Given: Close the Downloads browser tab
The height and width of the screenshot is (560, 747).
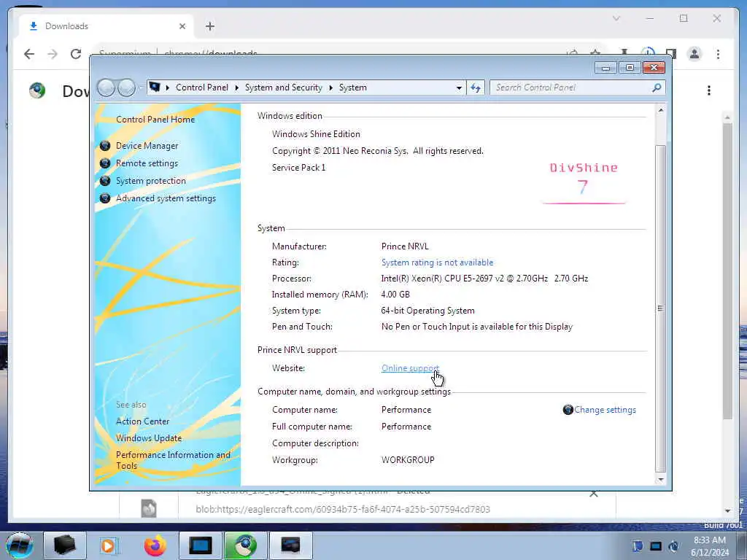Looking at the screenshot, I should pos(182,26).
